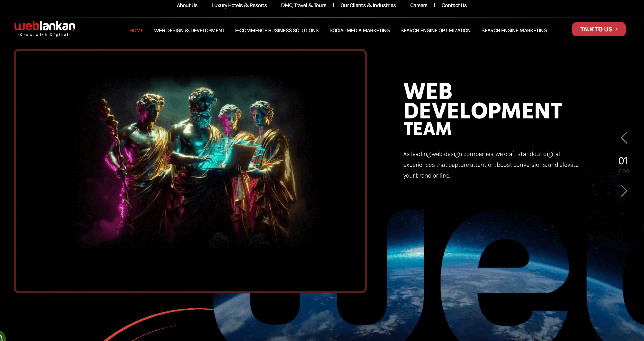The width and height of the screenshot is (644, 341).
Task: Go back a slide using the left chevron
Action: (x=624, y=138)
